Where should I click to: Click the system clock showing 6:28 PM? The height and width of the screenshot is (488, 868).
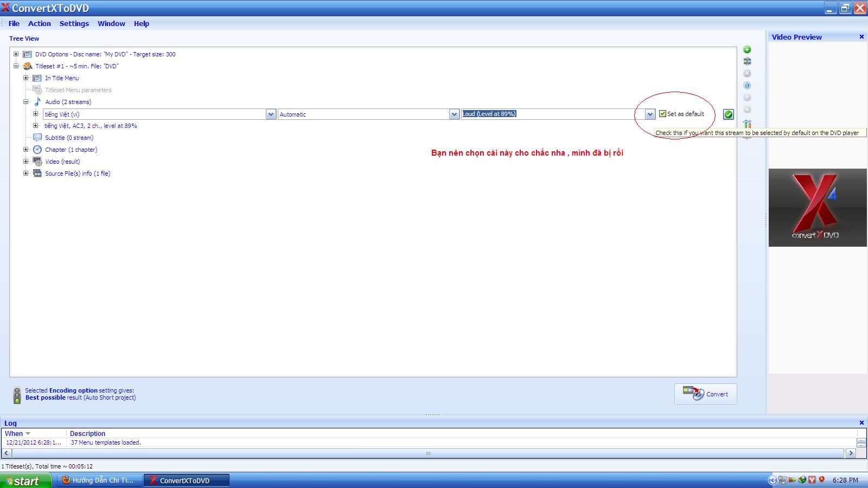click(x=845, y=480)
